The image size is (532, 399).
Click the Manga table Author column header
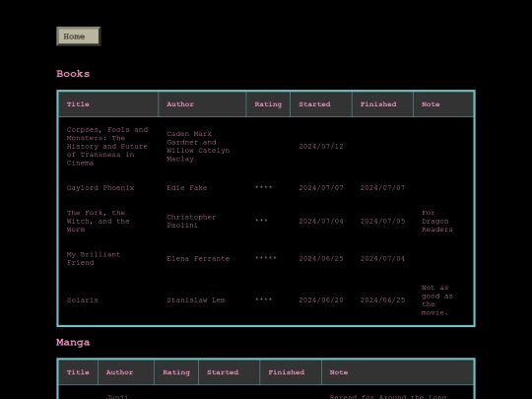coord(126,372)
